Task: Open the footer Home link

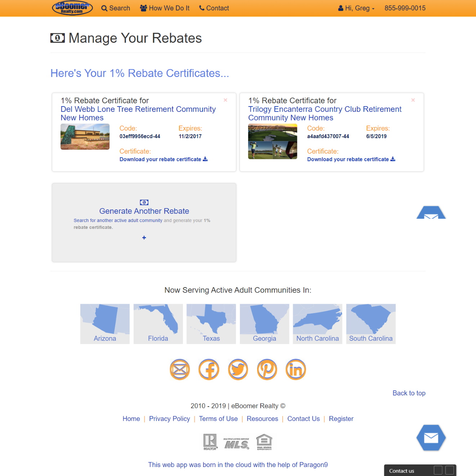Action: [x=131, y=419]
